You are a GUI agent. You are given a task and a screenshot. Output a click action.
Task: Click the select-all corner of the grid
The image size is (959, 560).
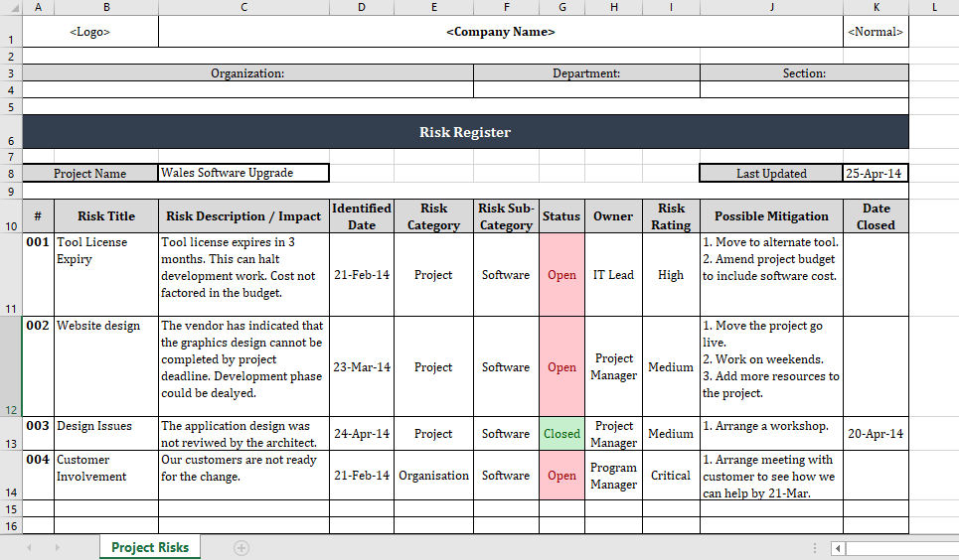tap(10, 7)
